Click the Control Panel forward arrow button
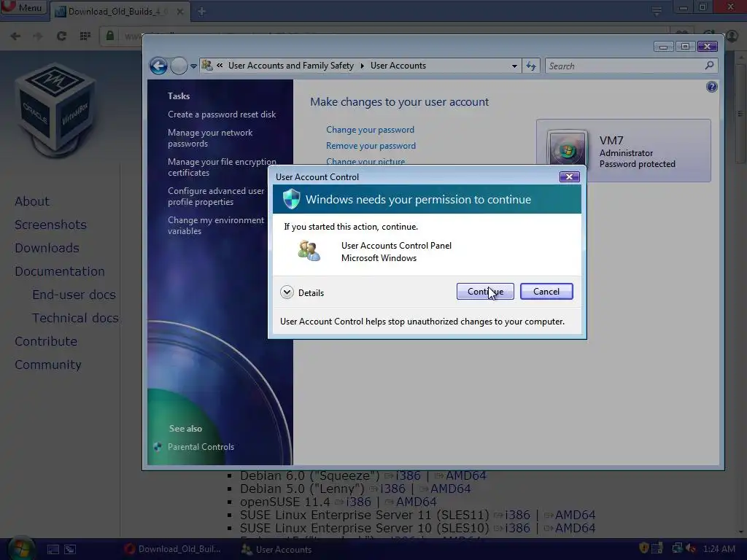The height and width of the screenshot is (560, 747). pos(179,66)
